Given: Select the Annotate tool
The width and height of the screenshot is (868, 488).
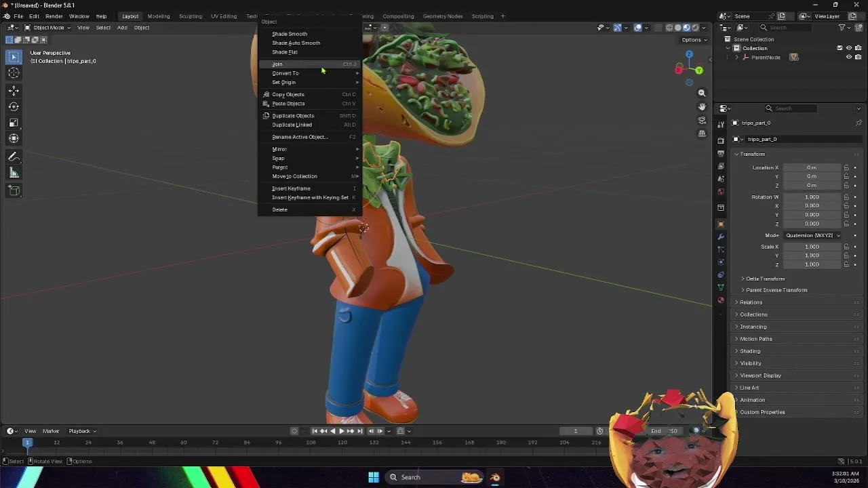Looking at the screenshot, I should pyautogui.click(x=14, y=157).
